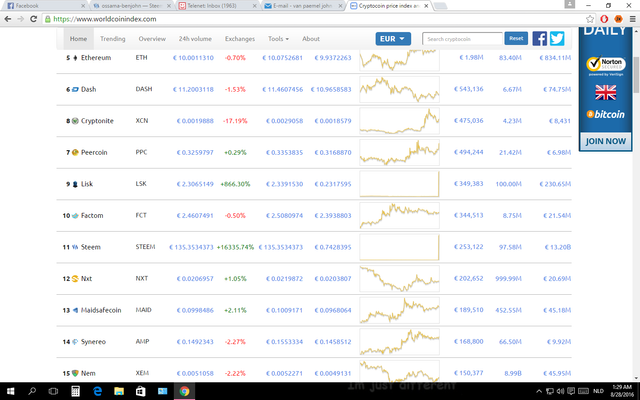Click the Cryptonite coin logo

tap(75, 121)
